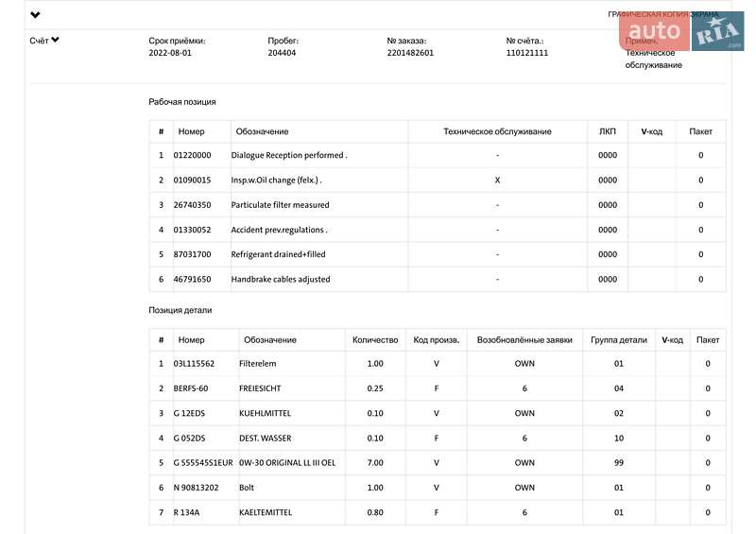
Task: Click the Bolt part name
Action: (247, 488)
